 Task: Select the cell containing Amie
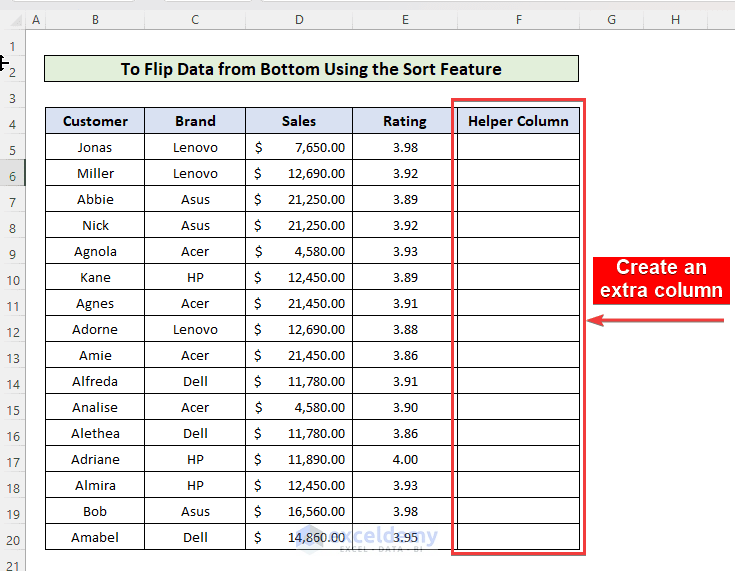click(x=95, y=355)
